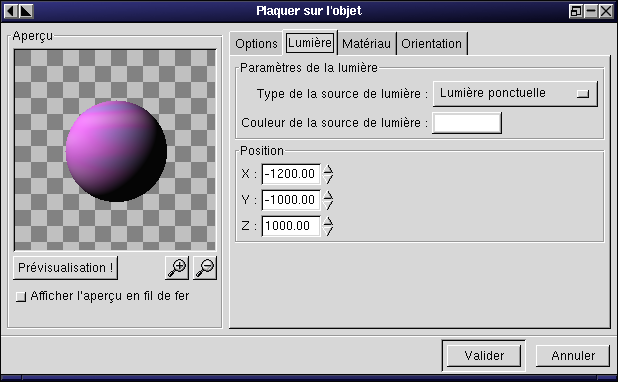Increase the X position value
This screenshot has width=618, height=382.
point(328,170)
